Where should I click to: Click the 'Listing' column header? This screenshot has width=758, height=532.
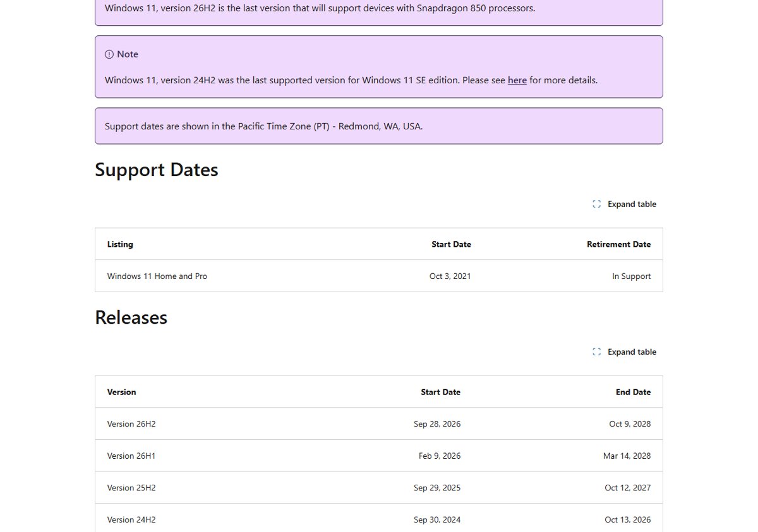pos(120,244)
